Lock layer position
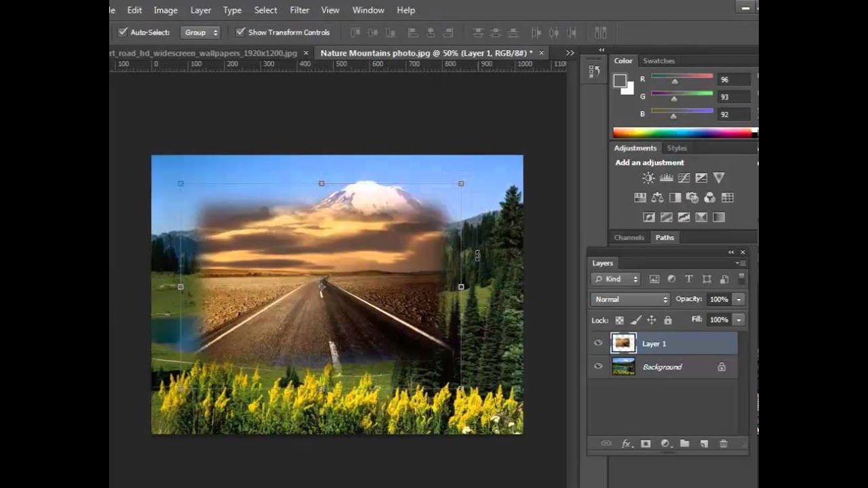 point(652,320)
